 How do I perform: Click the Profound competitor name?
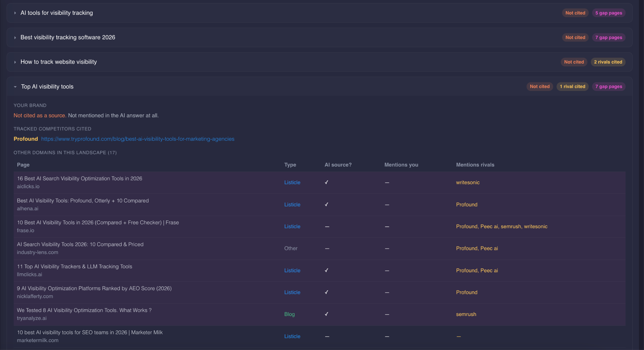click(x=26, y=139)
